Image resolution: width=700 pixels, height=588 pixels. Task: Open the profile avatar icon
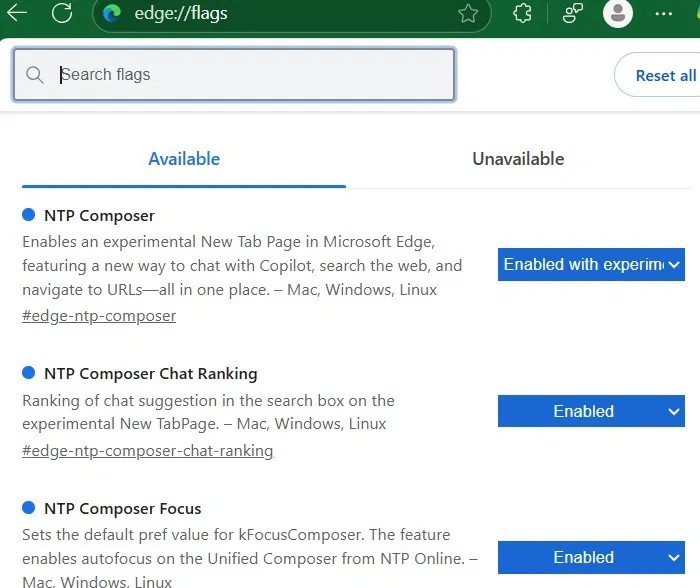coord(618,13)
